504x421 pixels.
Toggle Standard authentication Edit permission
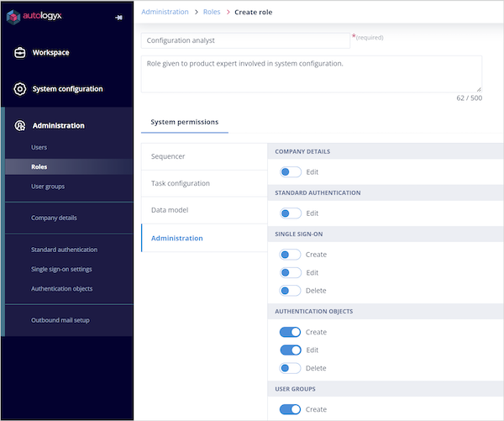click(x=291, y=213)
